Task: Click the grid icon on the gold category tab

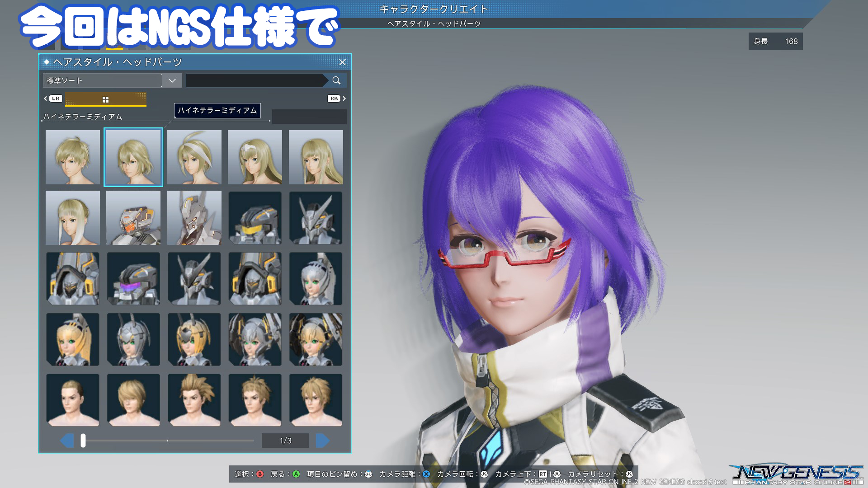Action: 106,99
